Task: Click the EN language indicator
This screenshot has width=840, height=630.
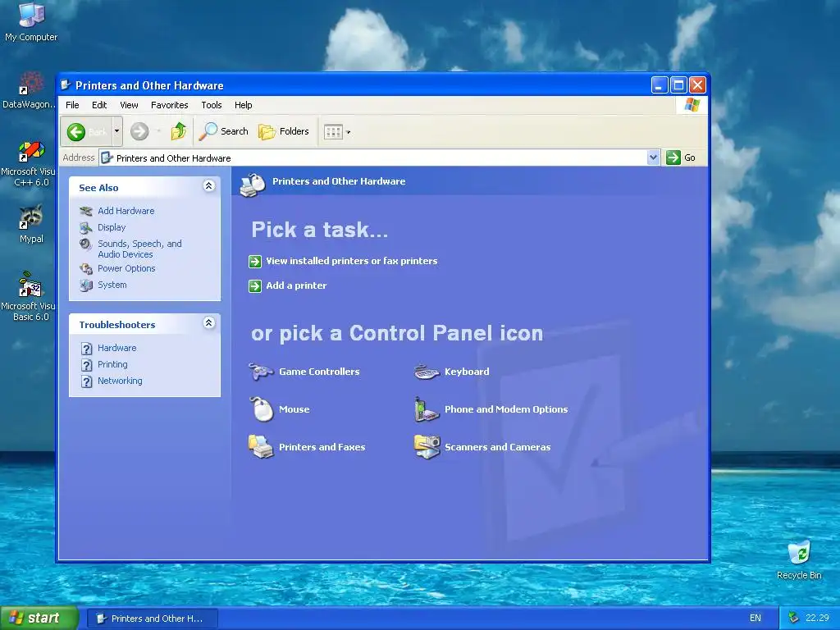Action: click(x=756, y=619)
